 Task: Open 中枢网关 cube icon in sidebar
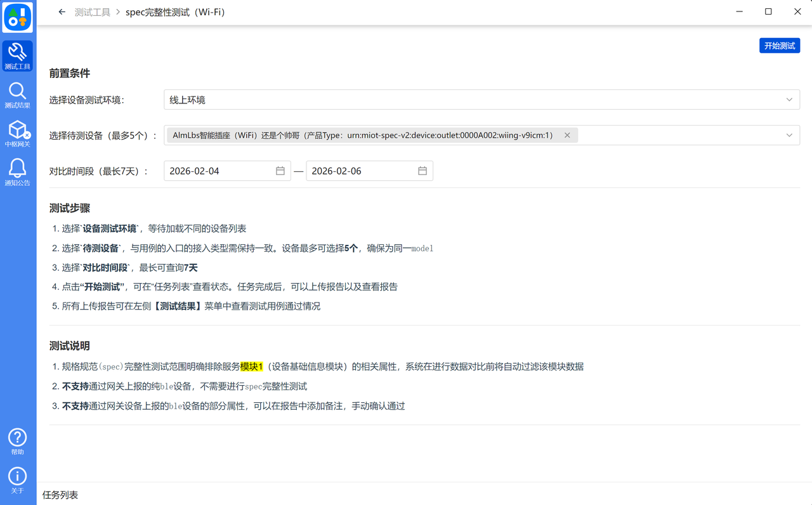click(x=18, y=134)
